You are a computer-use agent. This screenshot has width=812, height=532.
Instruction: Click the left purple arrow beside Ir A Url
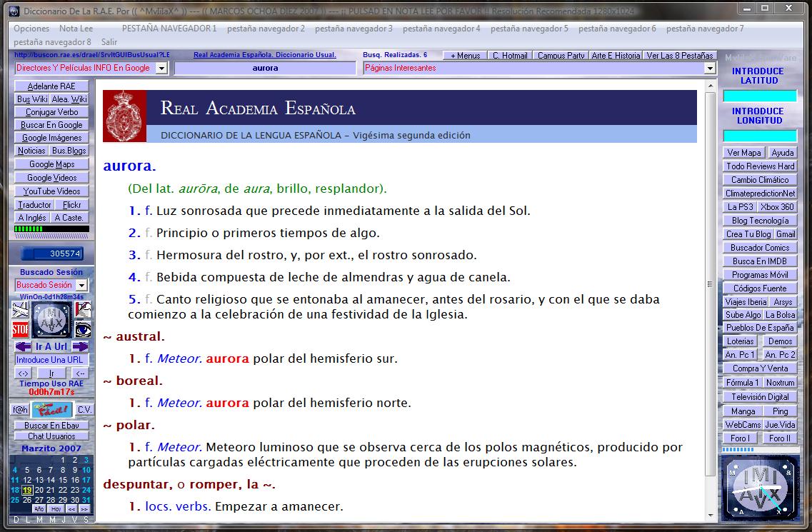[x=23, y=346]
